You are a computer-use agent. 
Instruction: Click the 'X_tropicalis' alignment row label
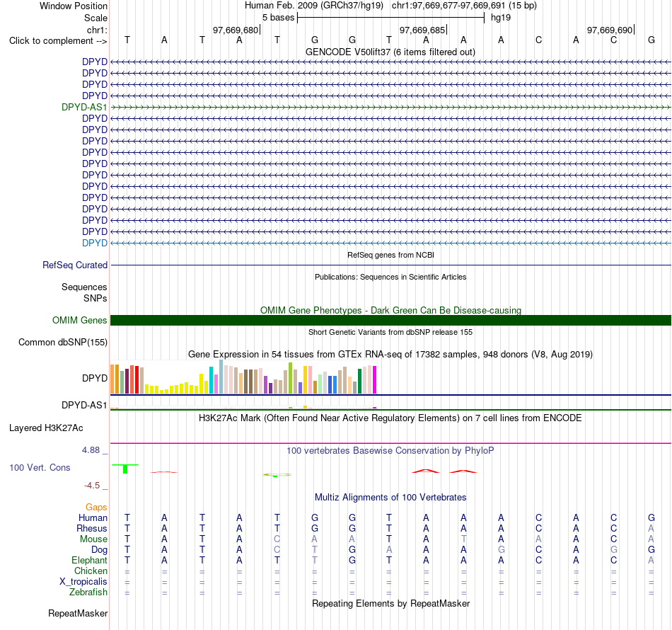click(83, 582)
